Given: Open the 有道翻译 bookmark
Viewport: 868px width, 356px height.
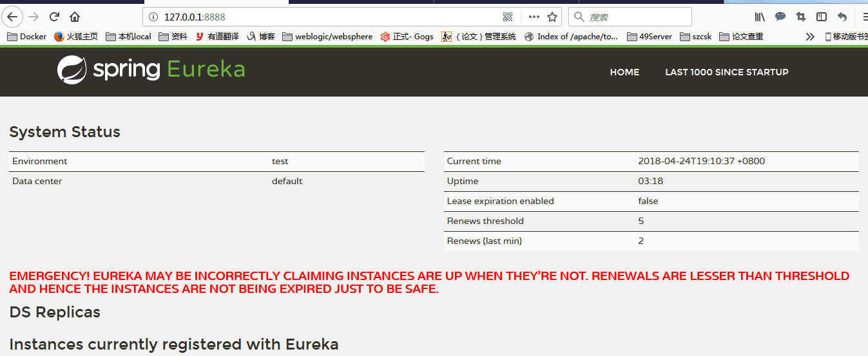Looking at the screenshot, I should tap(217, 37).
